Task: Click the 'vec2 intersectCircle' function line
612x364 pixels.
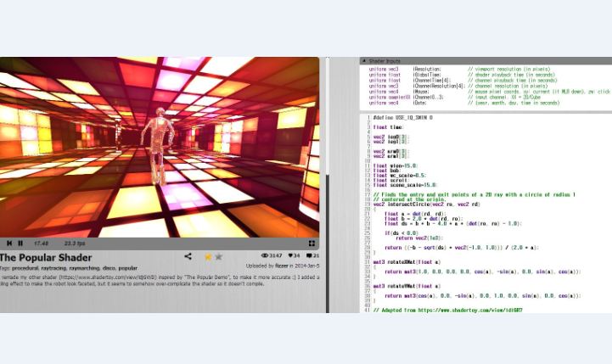Action: (427, 204)
